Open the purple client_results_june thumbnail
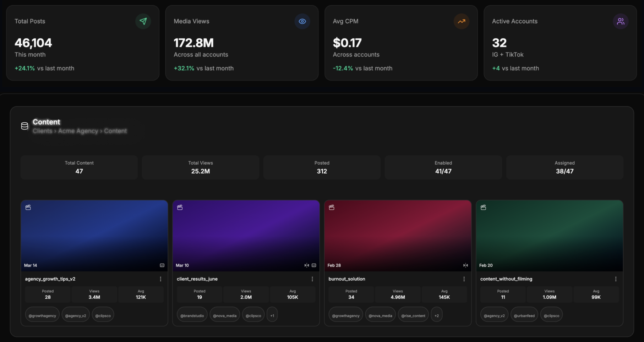Screen dimensions: 644x342 246,236
